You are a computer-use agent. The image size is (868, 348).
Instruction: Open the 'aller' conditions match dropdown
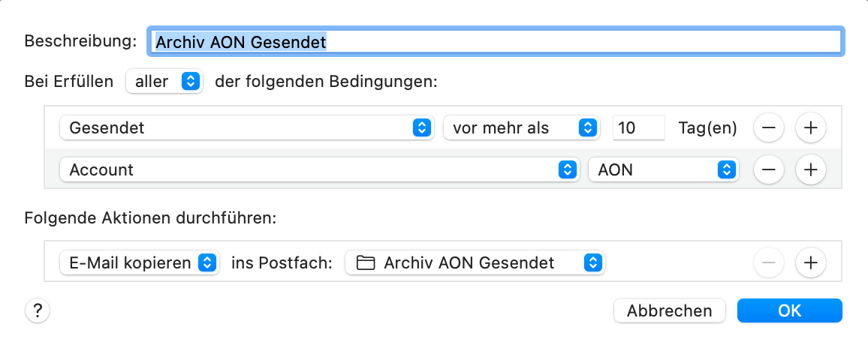(164, 81)
